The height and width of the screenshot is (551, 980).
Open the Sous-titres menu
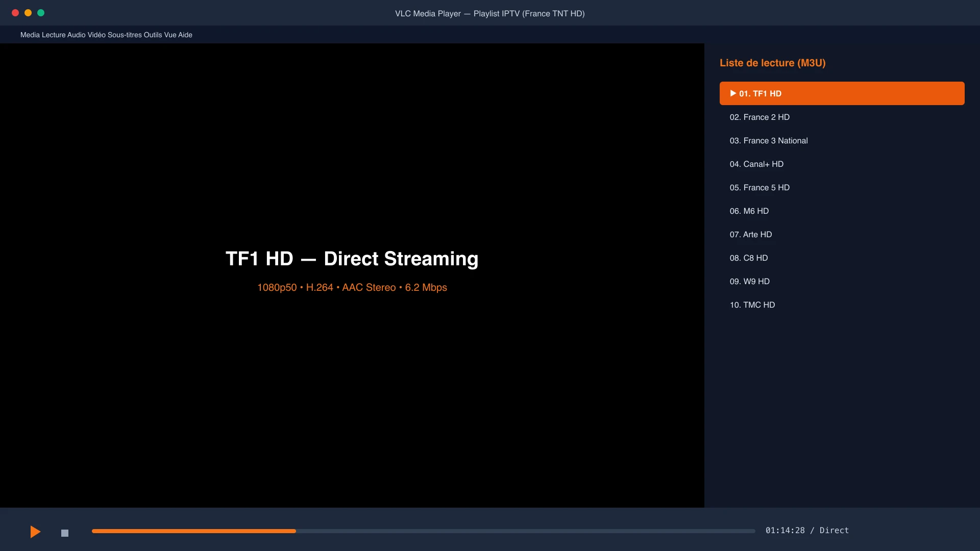[x=125, y=35]
